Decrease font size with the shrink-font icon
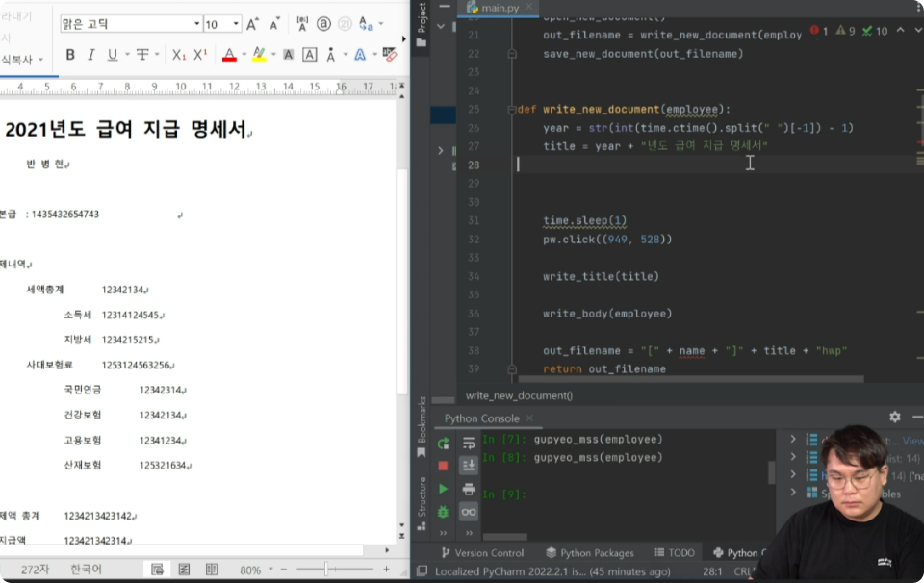 click(274, 24)
